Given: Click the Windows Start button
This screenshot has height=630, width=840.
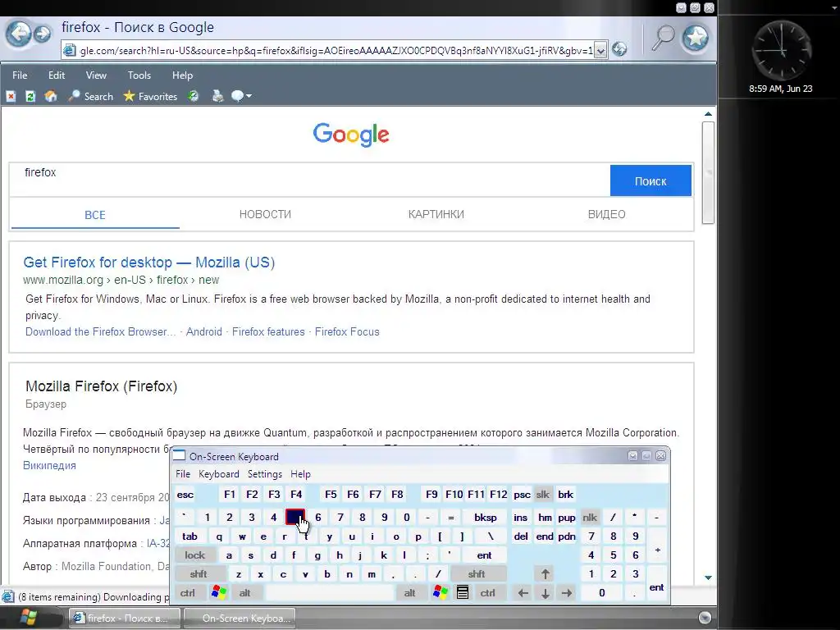Looking at the screenshot, I should (27, 618).
